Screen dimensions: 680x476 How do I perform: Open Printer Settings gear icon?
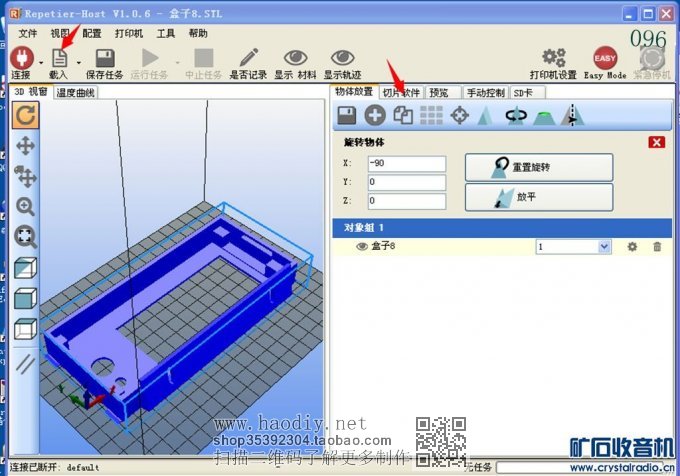pyautogui.click(x=553, y=58)
